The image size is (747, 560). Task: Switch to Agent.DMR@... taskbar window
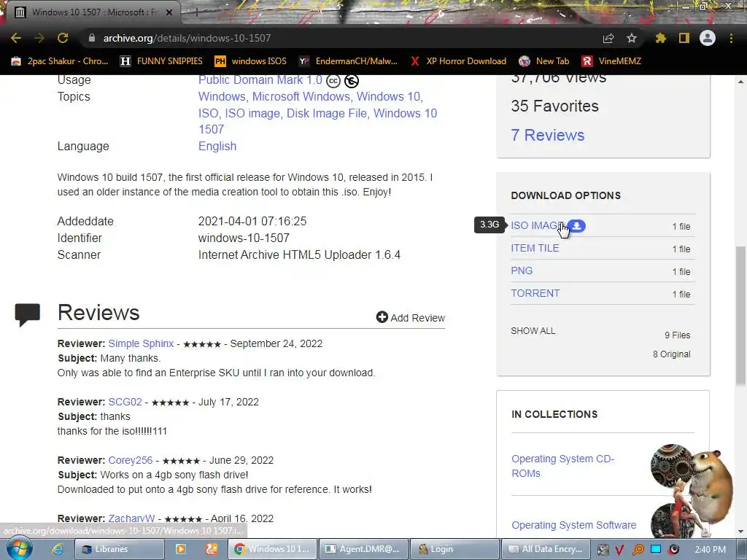click(x=363, y=549)
